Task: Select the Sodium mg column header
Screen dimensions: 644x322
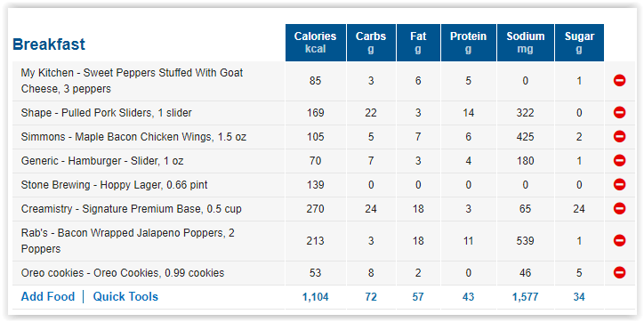Action: coord(526,43)
